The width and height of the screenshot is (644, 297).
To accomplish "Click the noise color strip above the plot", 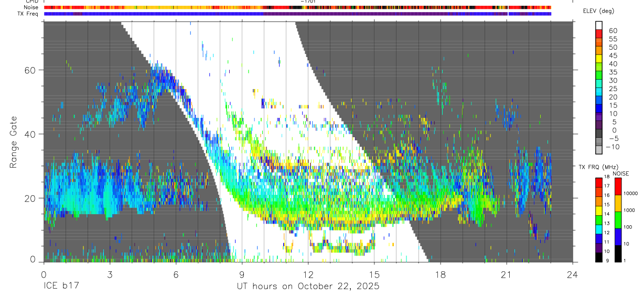I will [x=297, y=7].
